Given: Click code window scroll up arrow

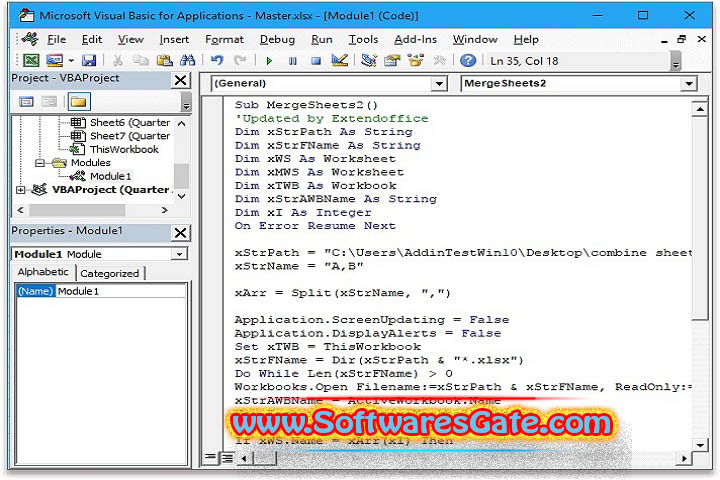Looking at the screenshot, I should [700, 109].
